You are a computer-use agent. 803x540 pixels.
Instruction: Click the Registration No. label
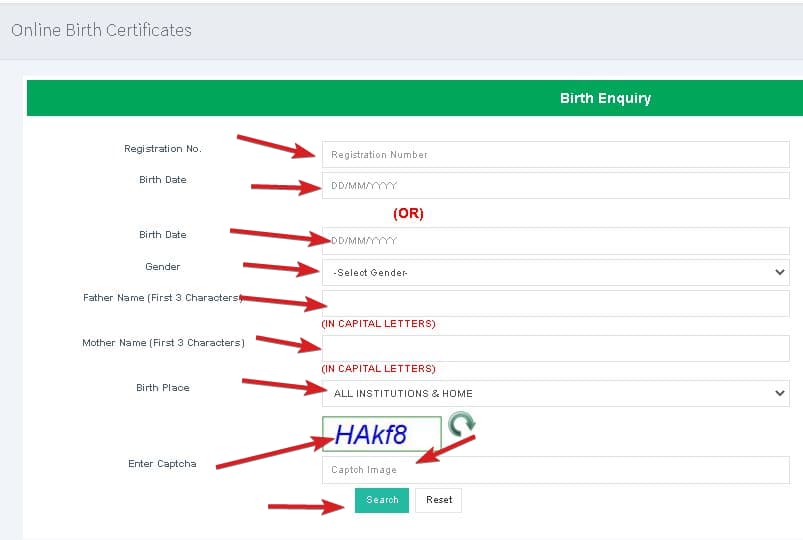click(x=162, y=149)
